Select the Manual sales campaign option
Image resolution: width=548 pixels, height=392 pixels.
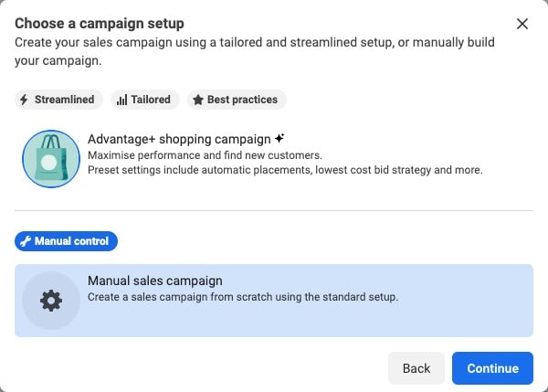(x=274, y=301)
